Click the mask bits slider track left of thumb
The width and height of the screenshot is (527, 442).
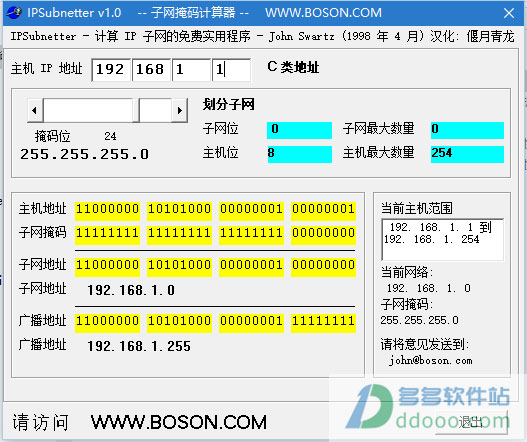click(87, 110)
